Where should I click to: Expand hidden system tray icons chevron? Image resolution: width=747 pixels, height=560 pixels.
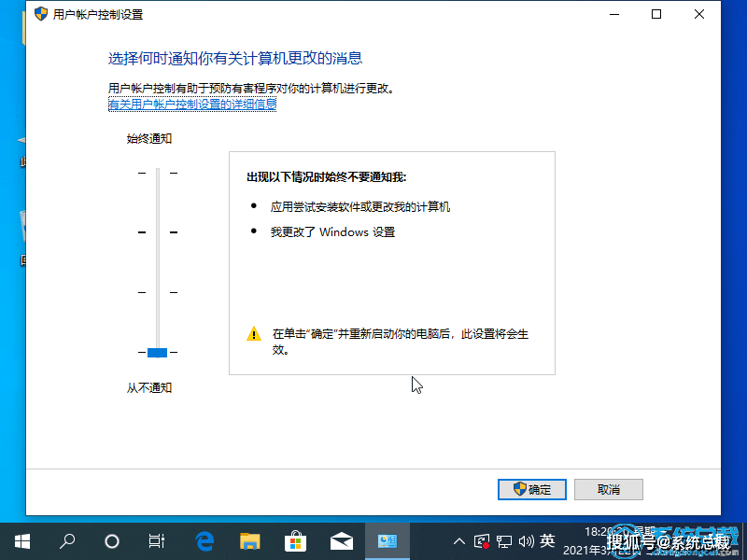458,541
